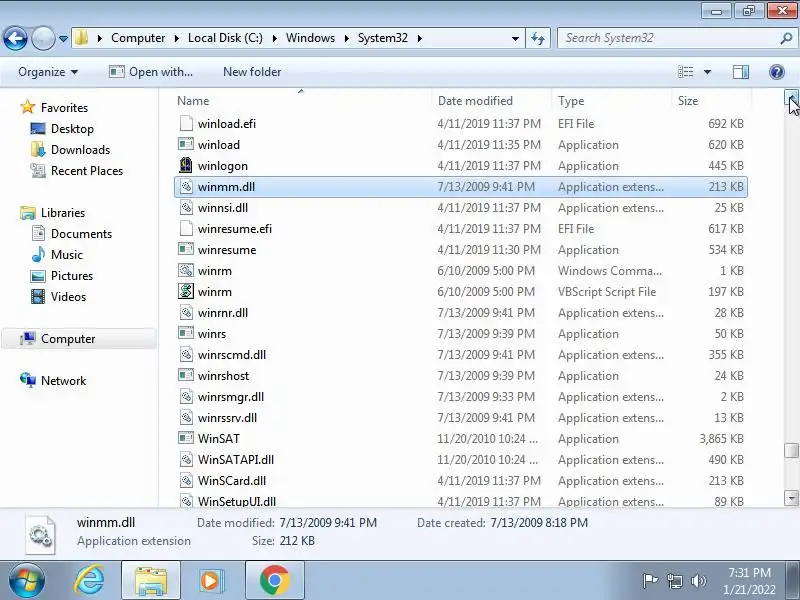Screen dimensions: 800x600
Task: Select the winresume.efi file icon
Action: click(186, 229)
